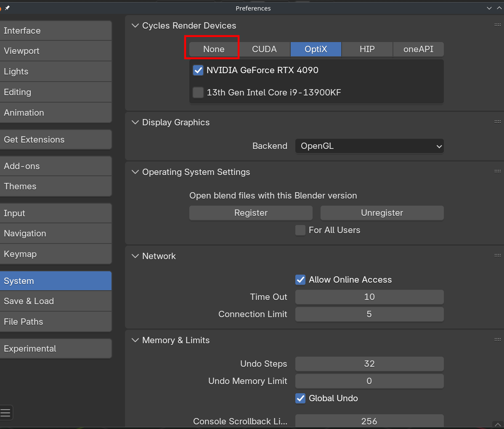The height and width of the screenshot is (429, 504).
Task: Click the Undo Steps value slider
Action: [x=369, y=364]
